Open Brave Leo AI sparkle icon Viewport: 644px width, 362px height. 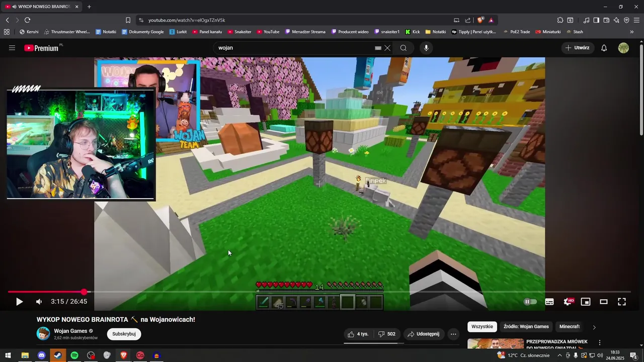click(616, 20)
